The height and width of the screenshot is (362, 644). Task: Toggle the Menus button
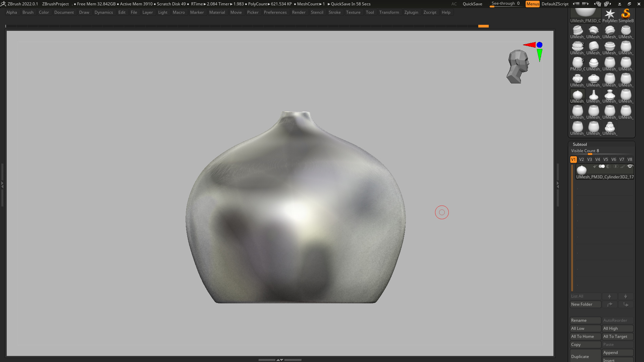(533, 4)
